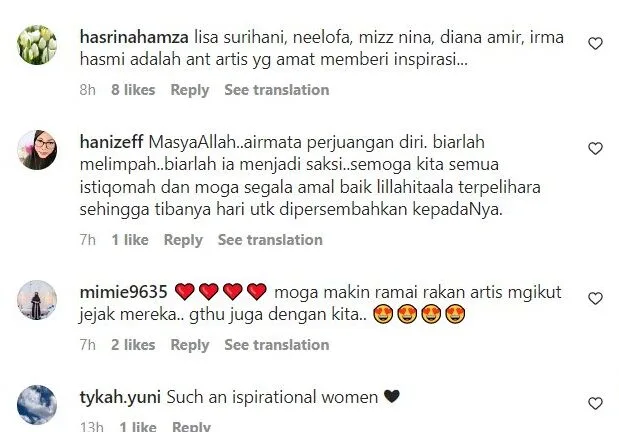Reply to hanizeff's comment
619x432 pixels.
coord(183,240)
